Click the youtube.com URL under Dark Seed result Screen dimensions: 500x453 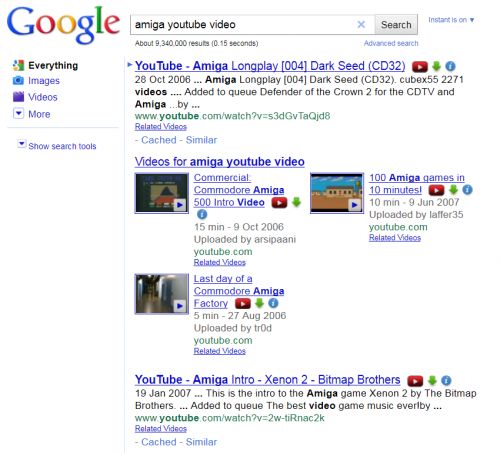[x=232, y=116]
